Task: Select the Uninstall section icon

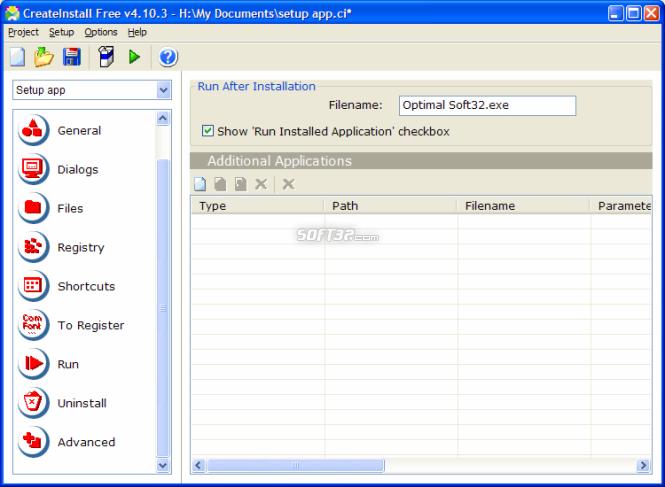Action: (33, 403)
